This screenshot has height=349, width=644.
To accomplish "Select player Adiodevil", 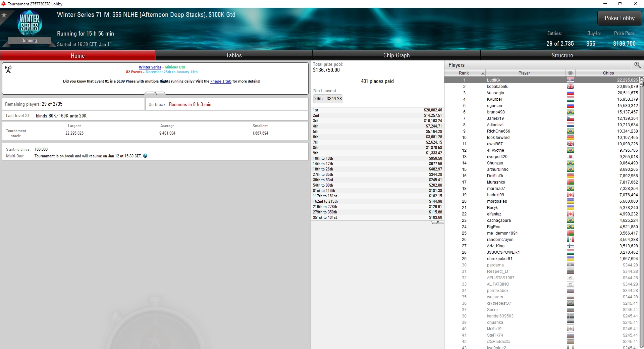I will tap(542, 125).
